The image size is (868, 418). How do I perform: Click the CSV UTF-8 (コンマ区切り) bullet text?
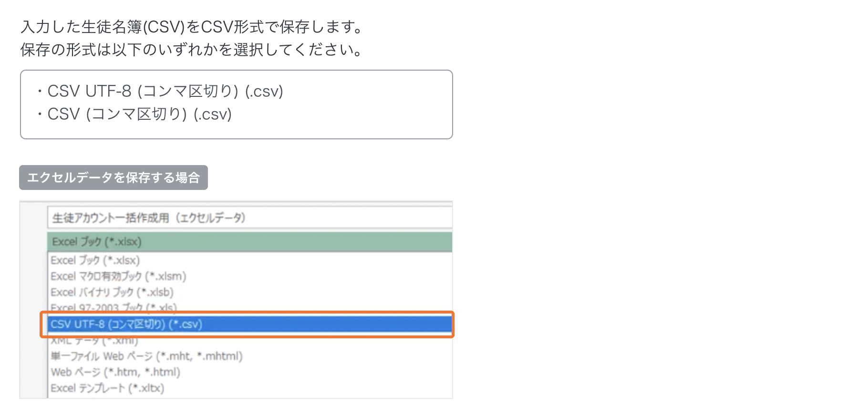click(x=165, y=91)
